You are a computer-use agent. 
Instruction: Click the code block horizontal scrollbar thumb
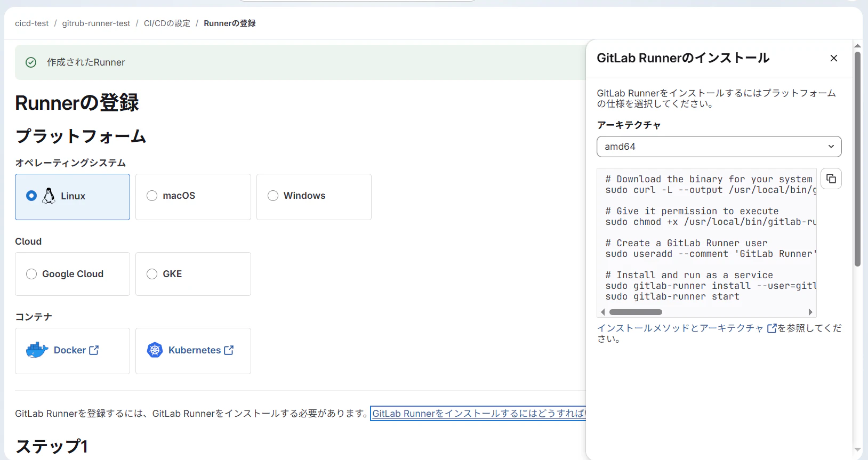[636, 312]
